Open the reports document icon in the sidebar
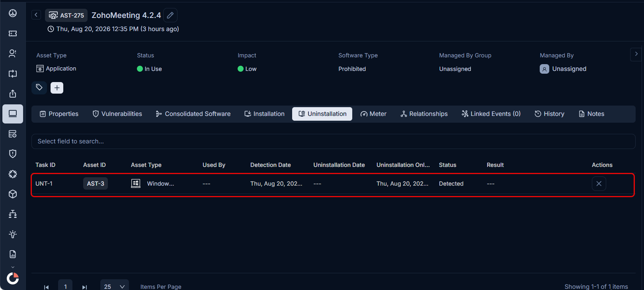Image resolution: width=644 pixels, height=290 pixels. coord(13,254)
